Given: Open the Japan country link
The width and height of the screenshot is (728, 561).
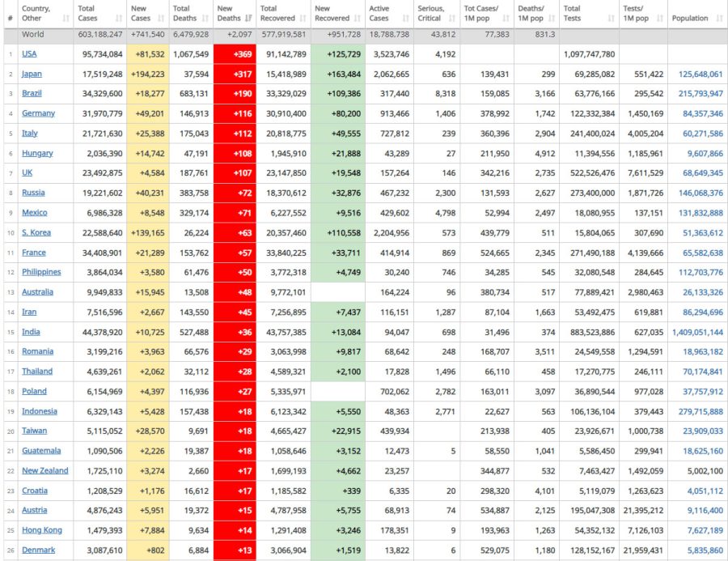Looking at the screenshot, I should pos(32,74).
